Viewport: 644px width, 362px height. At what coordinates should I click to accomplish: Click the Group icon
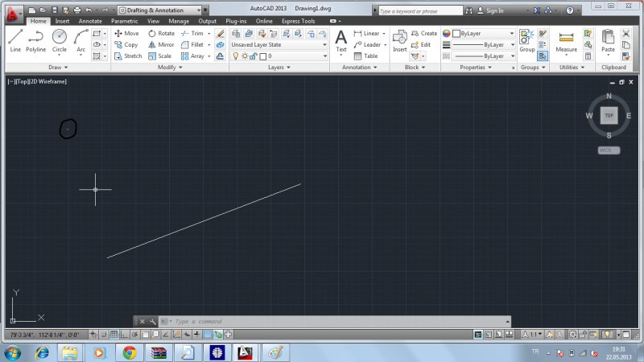tap(527, 41)
